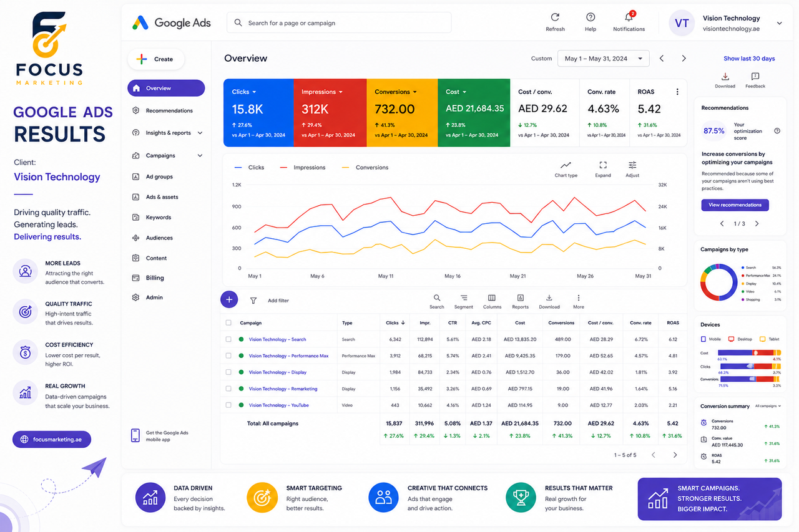This screenshot has height=532, width=799.
Task: Click the search for page or campaign field
Action: point(339,23)
